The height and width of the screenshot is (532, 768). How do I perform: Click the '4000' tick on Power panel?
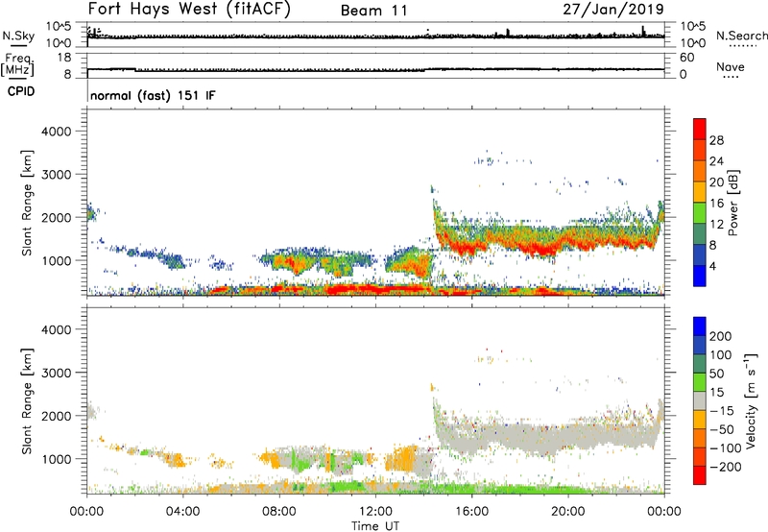click(57, 132)
